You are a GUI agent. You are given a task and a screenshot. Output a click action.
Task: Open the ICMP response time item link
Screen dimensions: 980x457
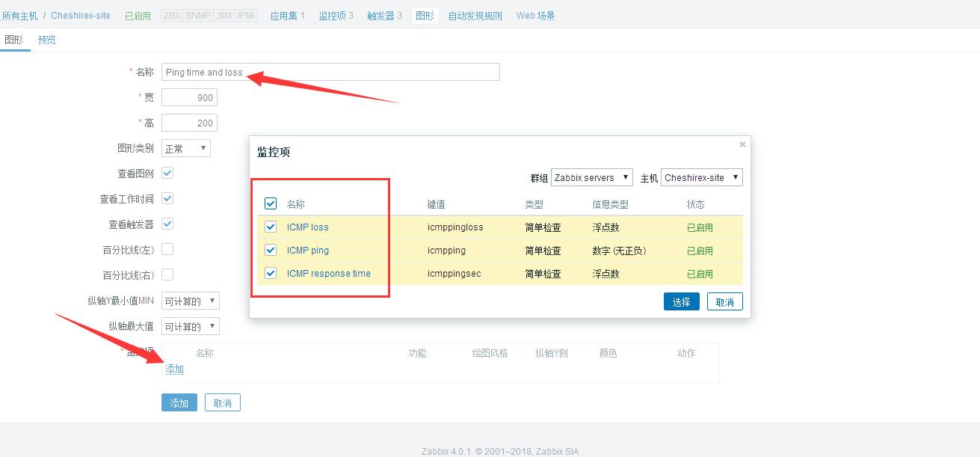tap(329, 273)
